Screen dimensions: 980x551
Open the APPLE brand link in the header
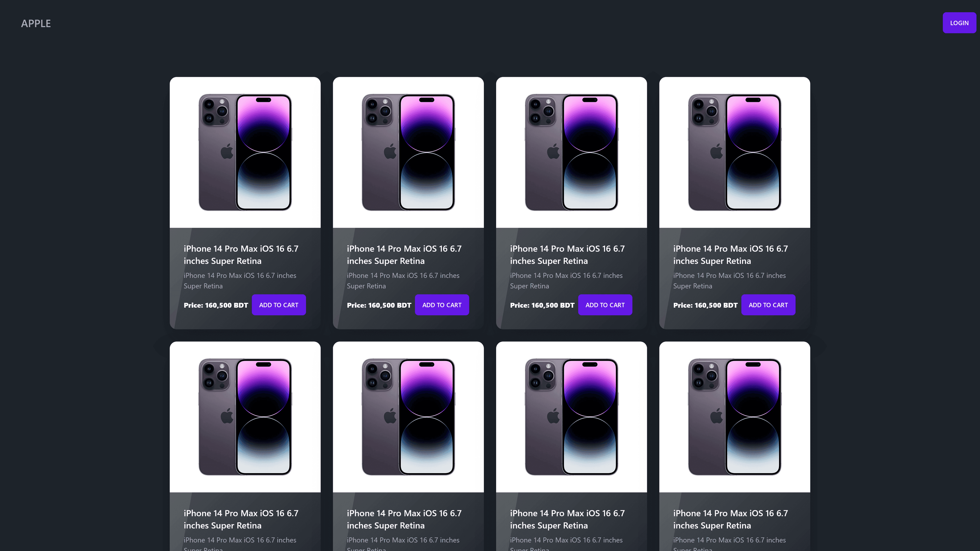tap(36, 23)
